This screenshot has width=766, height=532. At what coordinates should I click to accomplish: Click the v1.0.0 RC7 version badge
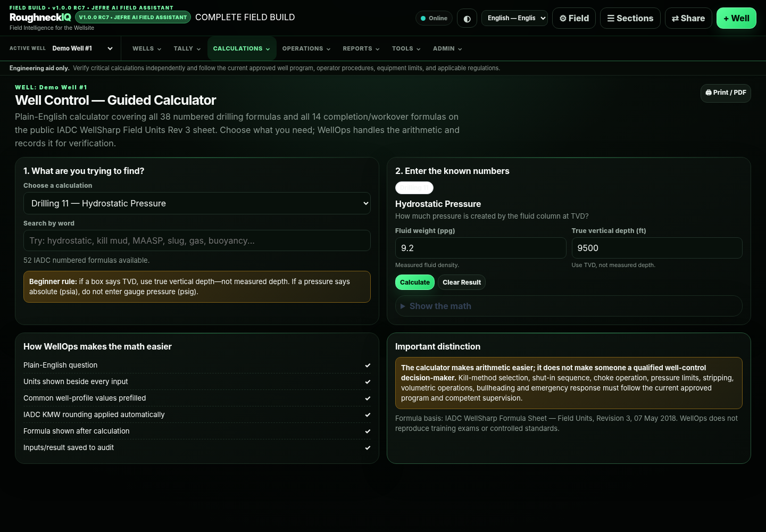(x=133, y=17)
